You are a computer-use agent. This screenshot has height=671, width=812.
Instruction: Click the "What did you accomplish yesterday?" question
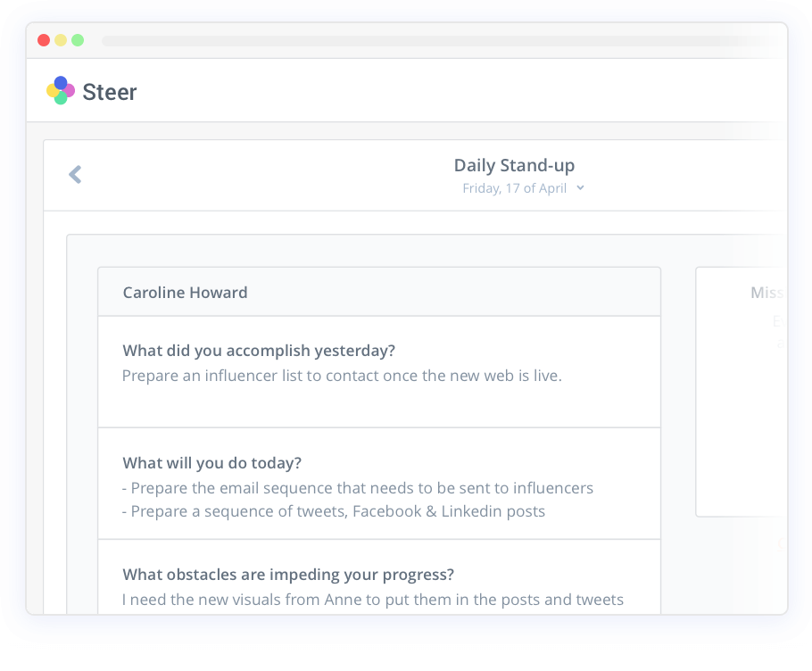click(x=259, y=351)
